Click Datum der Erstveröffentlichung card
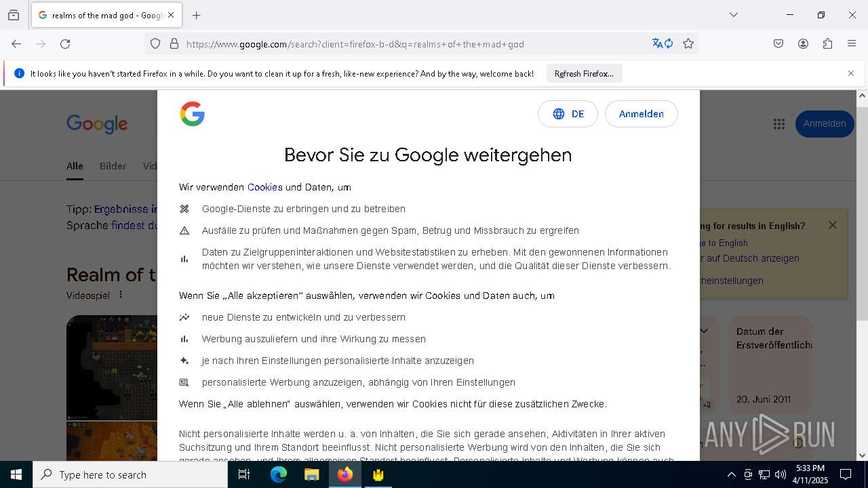 770,365
